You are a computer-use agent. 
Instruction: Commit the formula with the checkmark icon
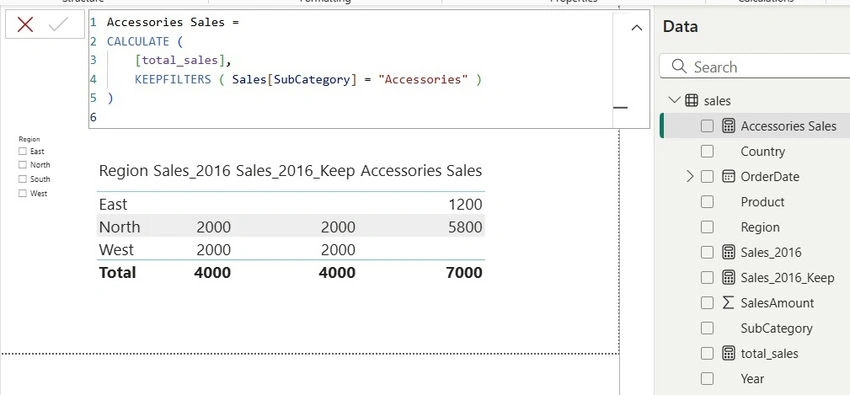57,24
